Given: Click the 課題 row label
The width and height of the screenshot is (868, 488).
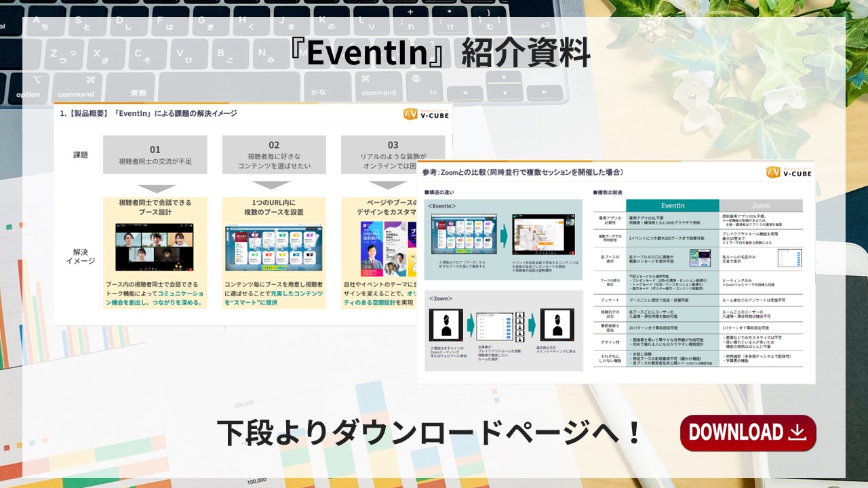Looking at the screenshot, I should 81,155.
